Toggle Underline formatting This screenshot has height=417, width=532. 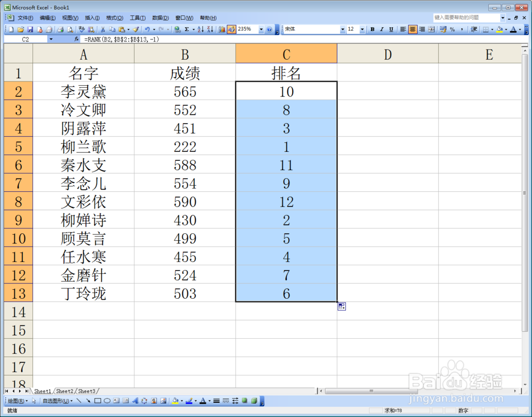(391, 29)
